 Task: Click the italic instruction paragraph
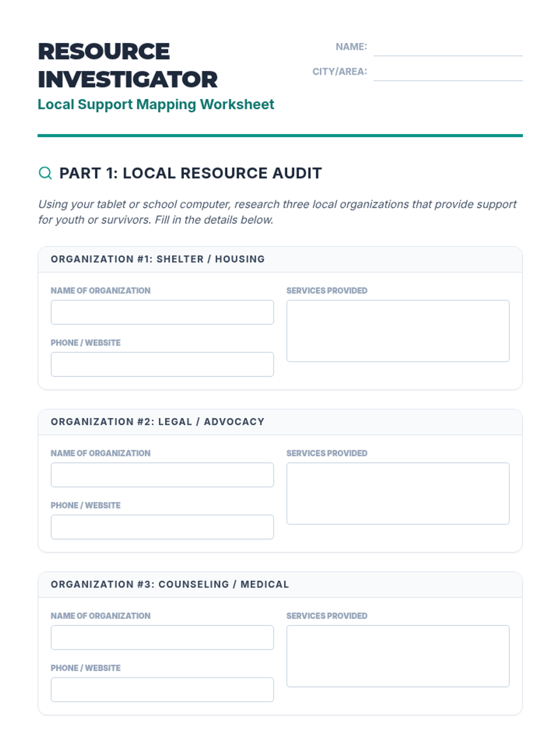click(x=277, y=212)
